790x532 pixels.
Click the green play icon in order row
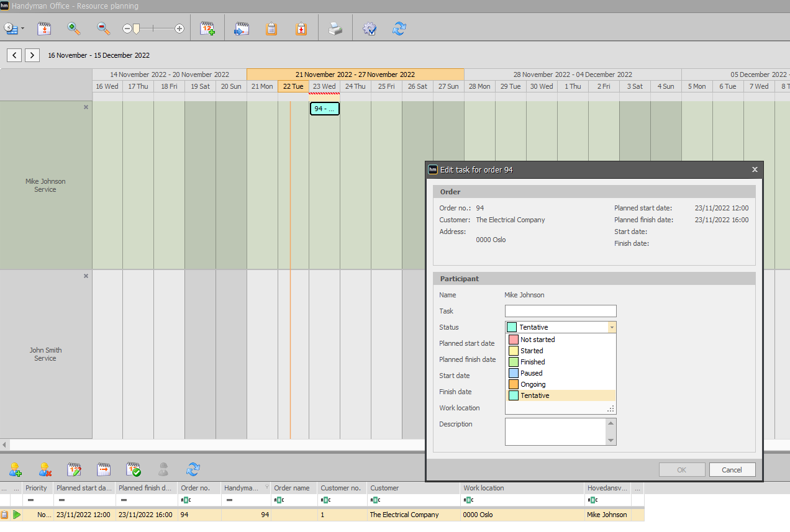17,515
